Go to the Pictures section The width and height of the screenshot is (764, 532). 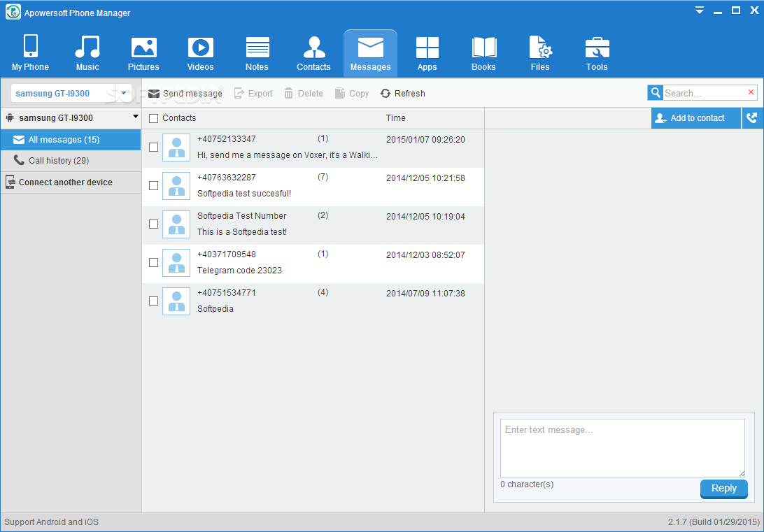coord(143,53)
